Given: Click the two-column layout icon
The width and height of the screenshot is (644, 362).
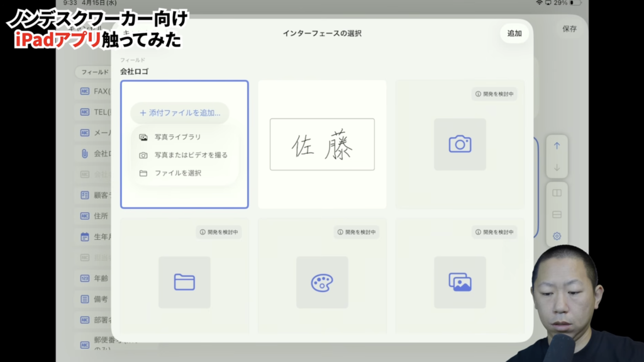Looking at the screenshot, I should point(557,193).
